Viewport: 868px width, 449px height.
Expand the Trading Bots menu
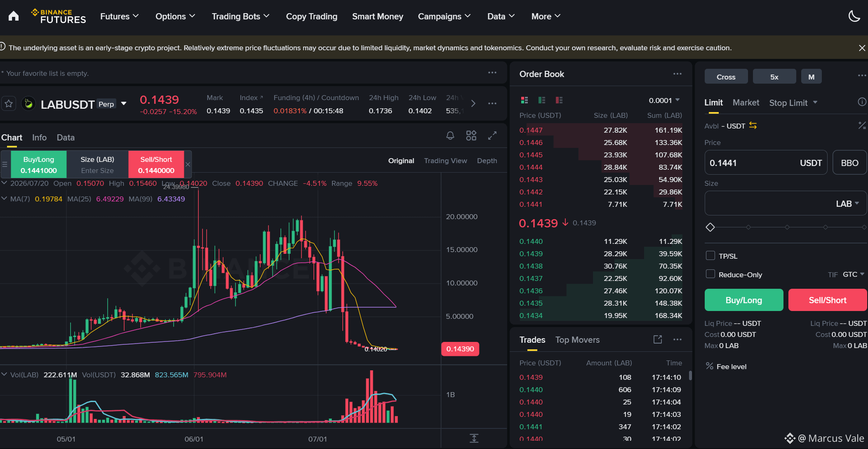point(240,16)
